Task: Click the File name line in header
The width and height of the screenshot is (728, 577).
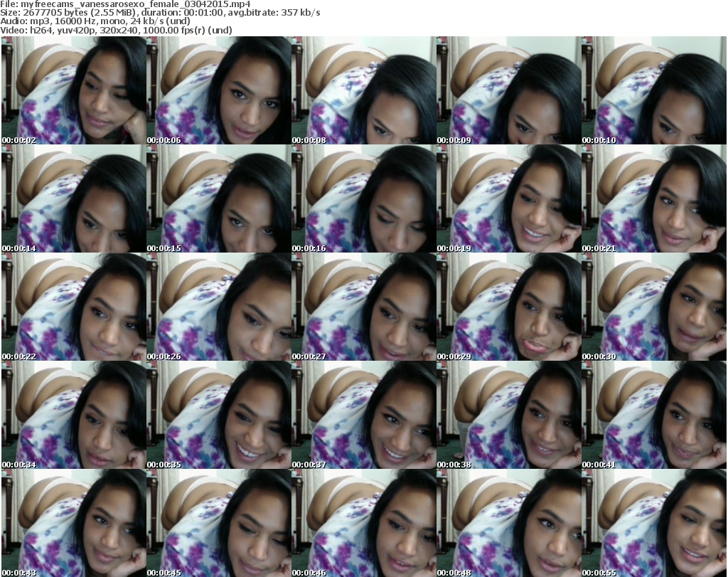Action: [125, 4]
